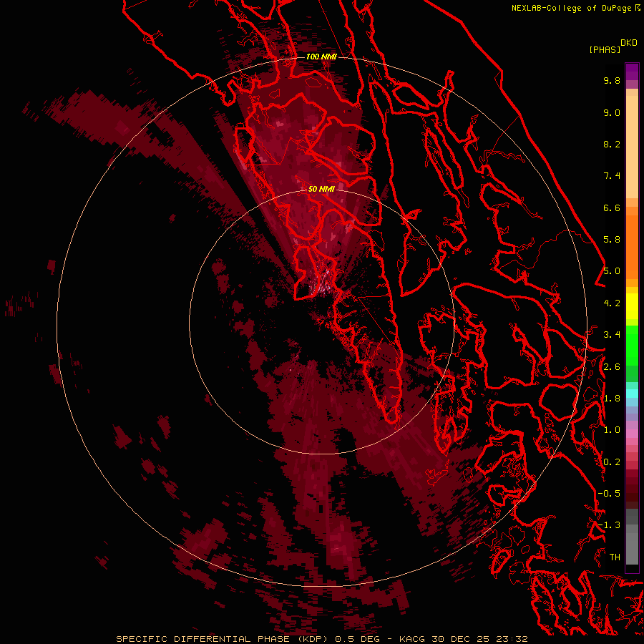Image resolution: width=644 pixels, height=644 pixels.
Task: Click the purple top segment of the color bar
Action: pyautogui.click(x=632, y=72)
